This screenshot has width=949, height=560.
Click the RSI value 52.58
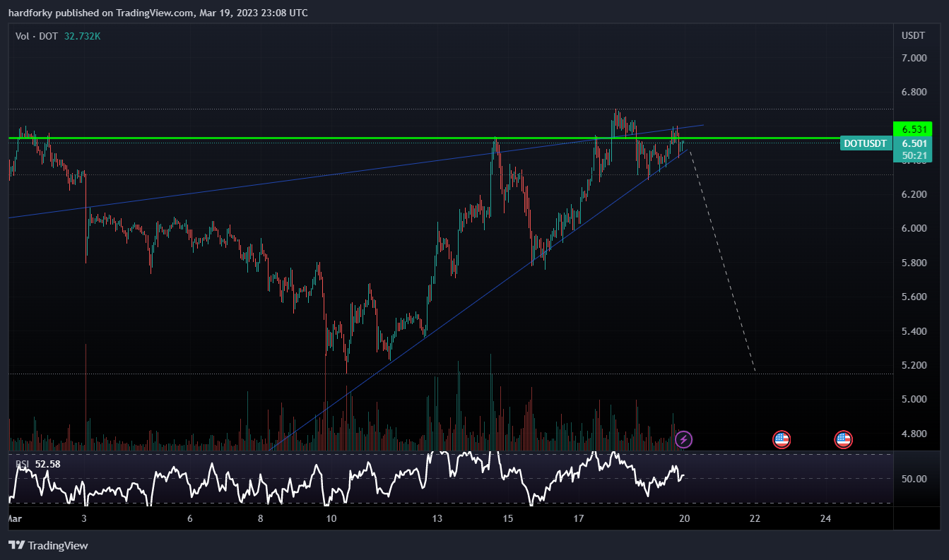tap(47, 464)
